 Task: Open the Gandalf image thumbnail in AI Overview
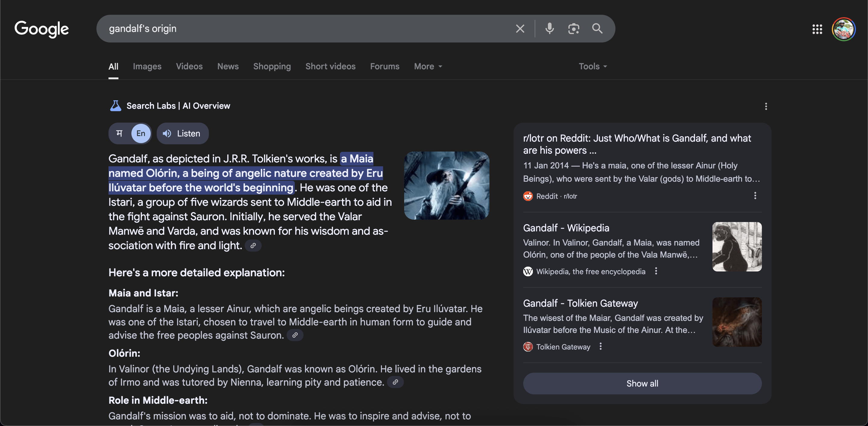point(446,186)
